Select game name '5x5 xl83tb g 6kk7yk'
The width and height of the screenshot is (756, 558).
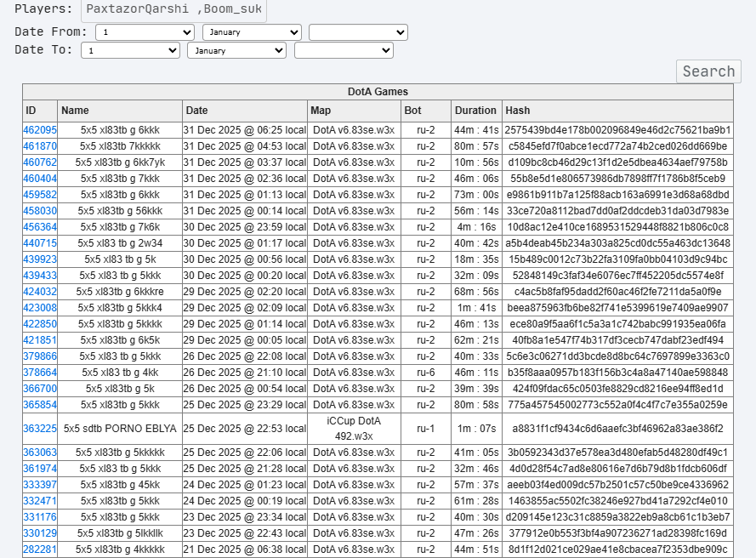[120, 162]
